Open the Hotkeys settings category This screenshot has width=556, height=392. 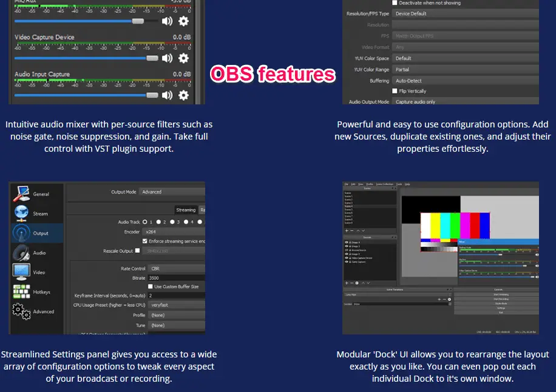(x=37, y=292)
